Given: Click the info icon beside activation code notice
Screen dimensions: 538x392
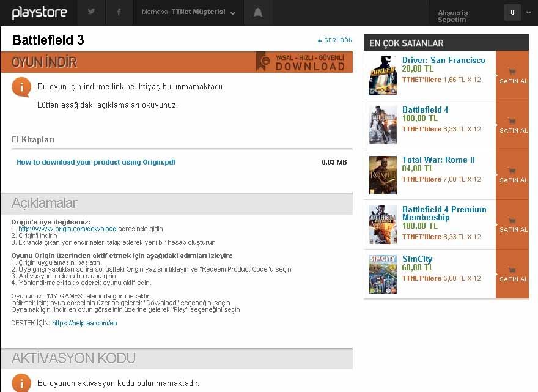Looking at the screenshot, I should pyautogui.click(x=21, y=383).
